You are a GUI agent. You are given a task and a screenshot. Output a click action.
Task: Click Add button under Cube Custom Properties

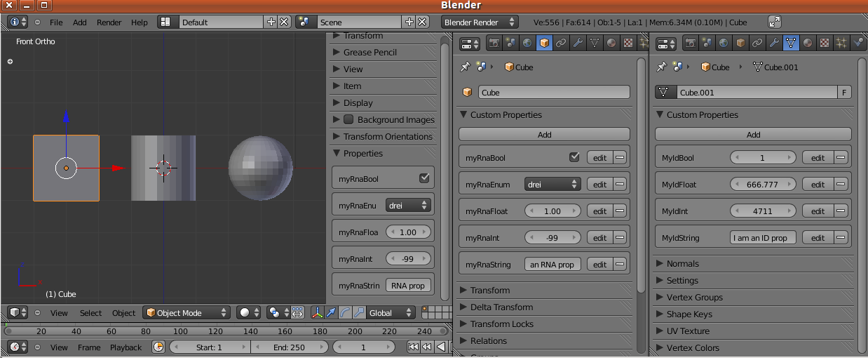click(544, 134)
